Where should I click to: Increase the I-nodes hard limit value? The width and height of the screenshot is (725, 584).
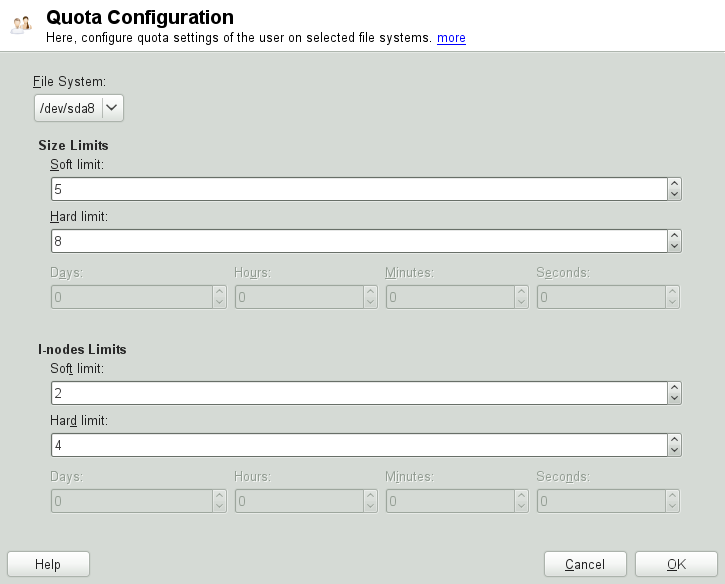675,440
